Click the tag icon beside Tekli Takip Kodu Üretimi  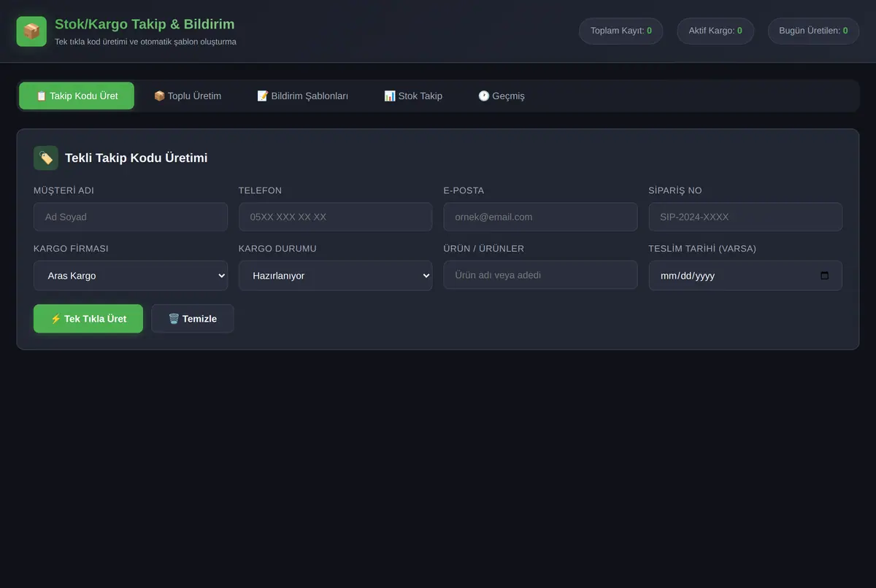pyautogui.click(x=46, y=158)
